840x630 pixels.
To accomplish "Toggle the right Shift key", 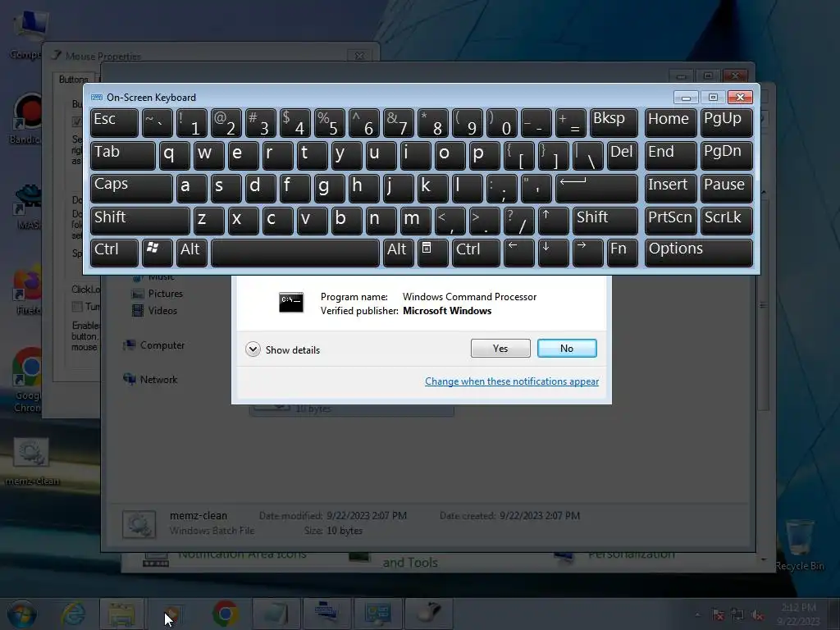I will [605, 221].
